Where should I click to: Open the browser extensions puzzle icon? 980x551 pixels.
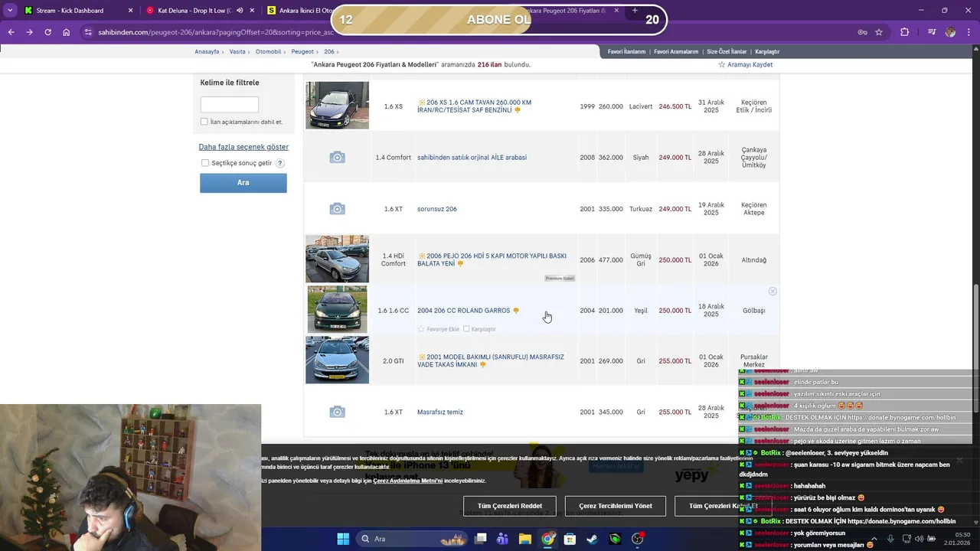point(904,32)
